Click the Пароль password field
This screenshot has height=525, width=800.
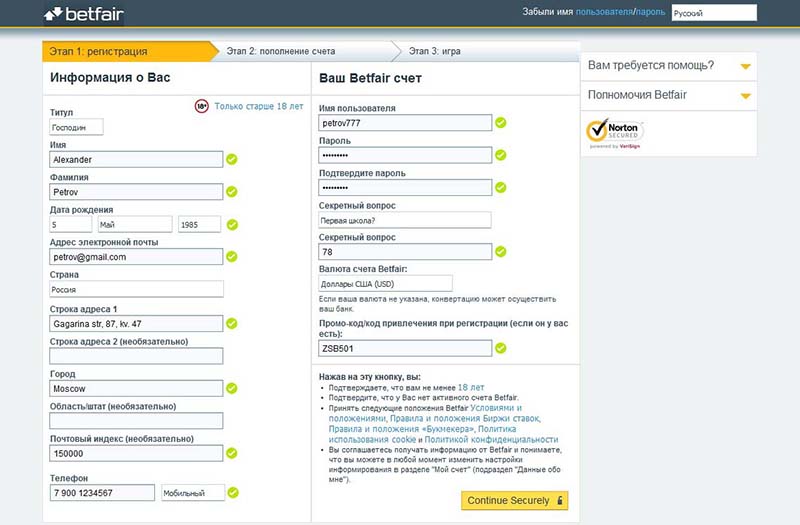[x=405, y=155]
